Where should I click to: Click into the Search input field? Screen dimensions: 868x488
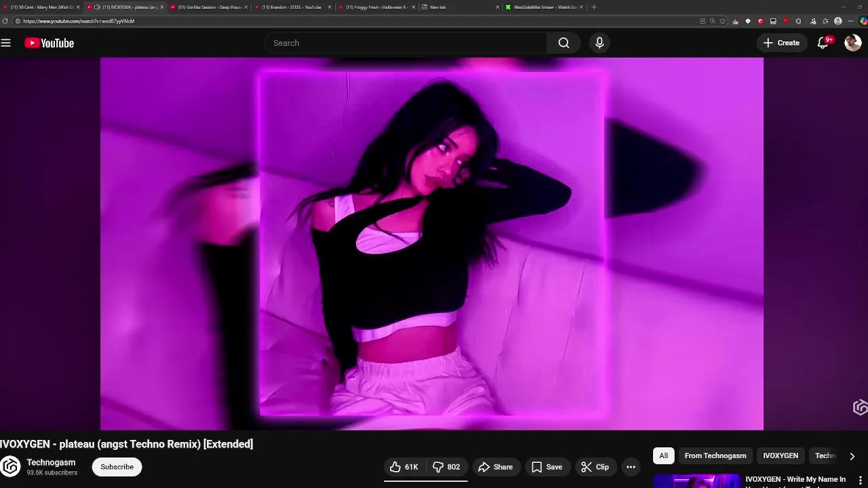click(x=406, y=43)
